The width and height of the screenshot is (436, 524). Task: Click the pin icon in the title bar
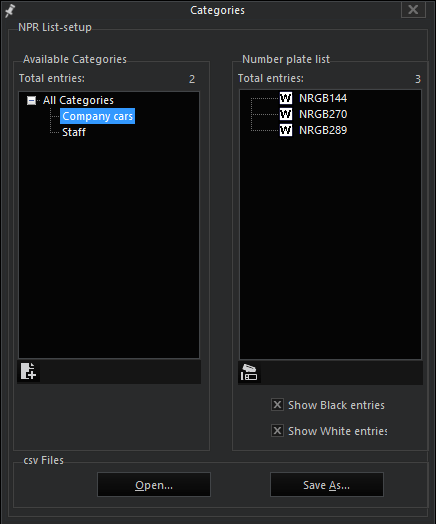(x=10, y=11)
